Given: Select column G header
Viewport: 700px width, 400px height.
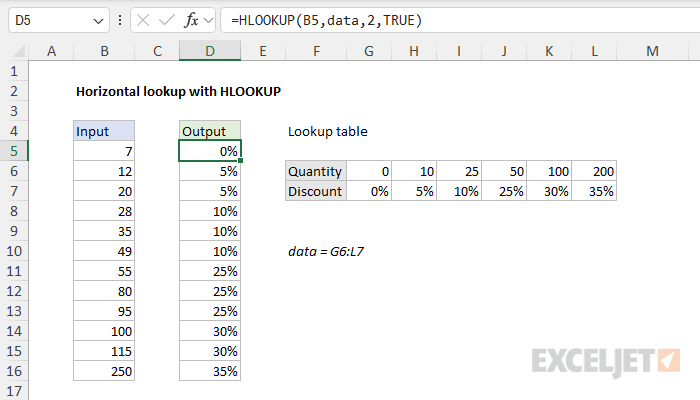Looking at the screenshot, I should click(371, 51).
